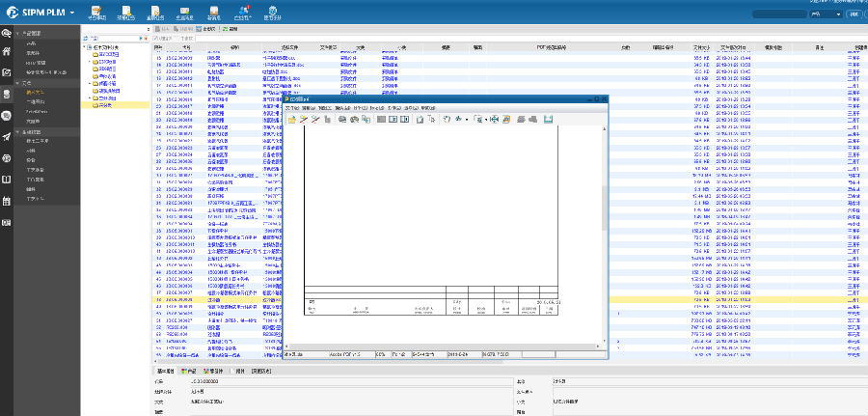868x416 pixels.
Task: Click the printer icon in the viewer toolbar
Action: coord(342,119)
